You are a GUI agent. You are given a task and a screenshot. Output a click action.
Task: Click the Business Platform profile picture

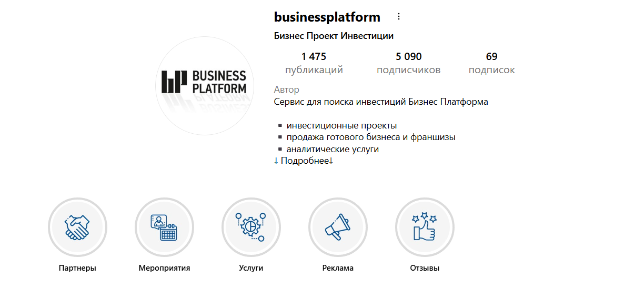click(x=204, y=86)
